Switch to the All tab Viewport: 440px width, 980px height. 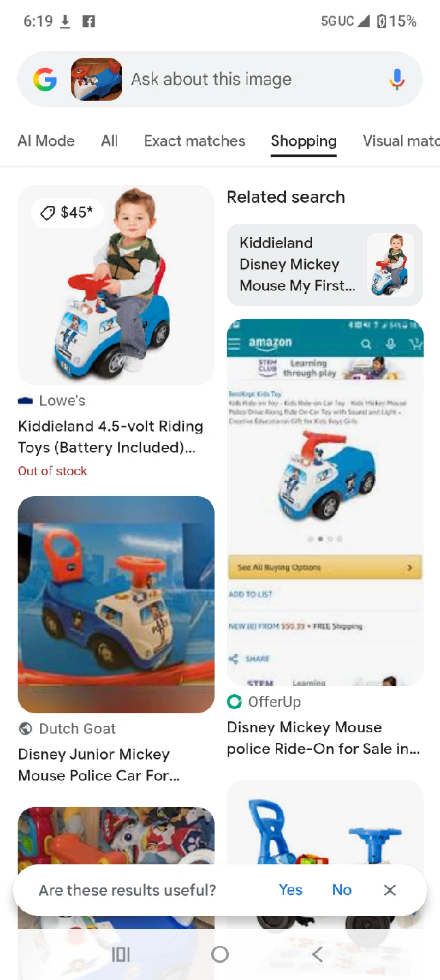[110, 141]
